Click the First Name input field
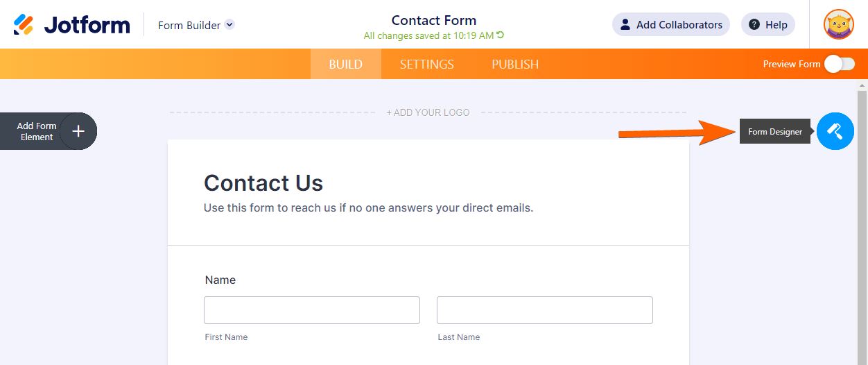Viewport: 868px width, 365px height. 312,310
